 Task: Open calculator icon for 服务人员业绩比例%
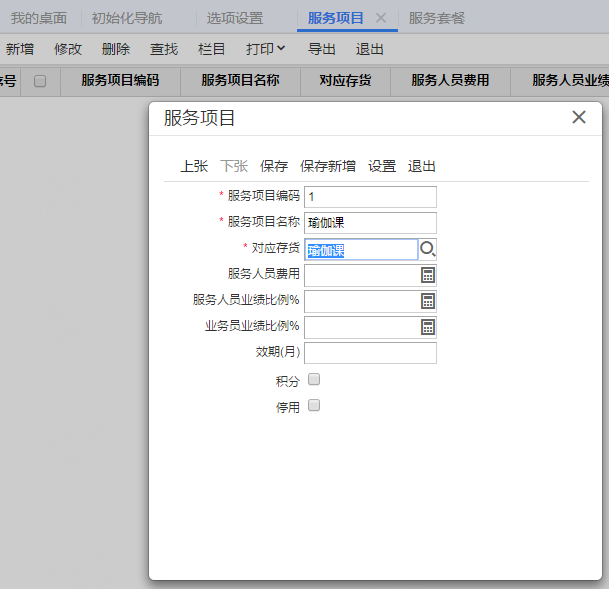tap(428, 301)
